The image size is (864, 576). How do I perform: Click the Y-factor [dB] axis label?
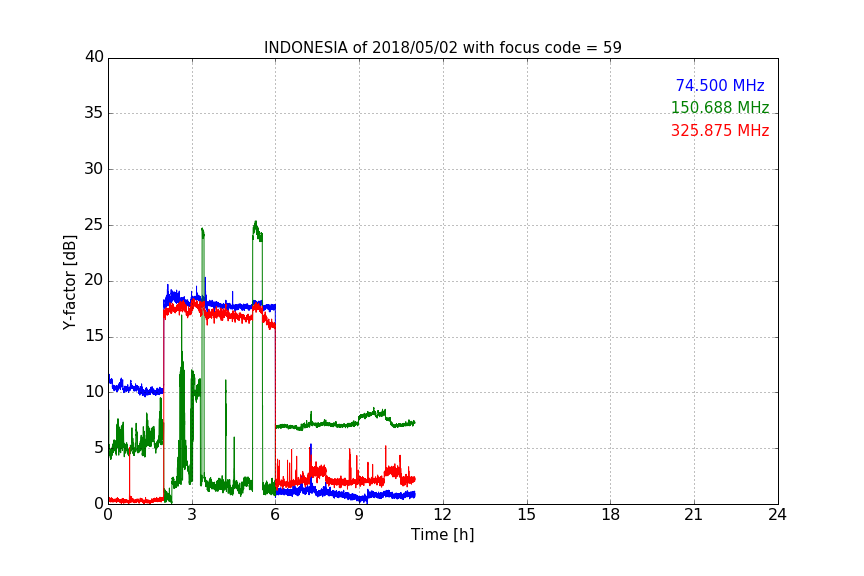point(69,282)
